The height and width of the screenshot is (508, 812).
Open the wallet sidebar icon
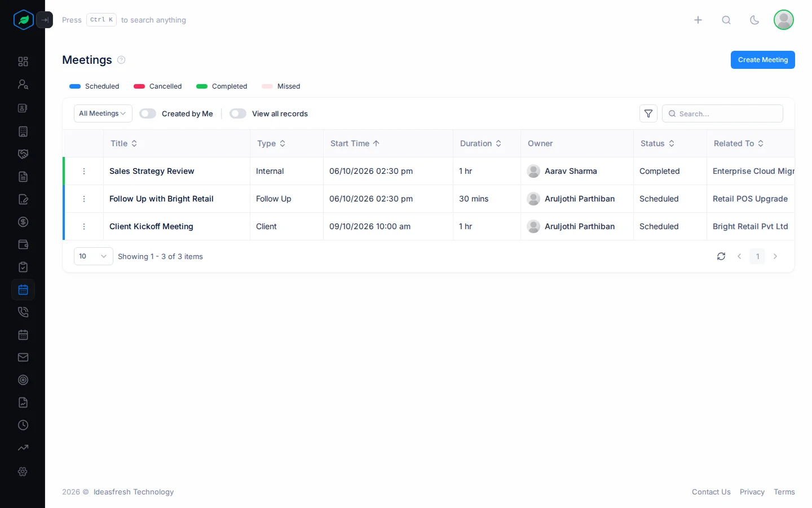(x=23, y=244)
